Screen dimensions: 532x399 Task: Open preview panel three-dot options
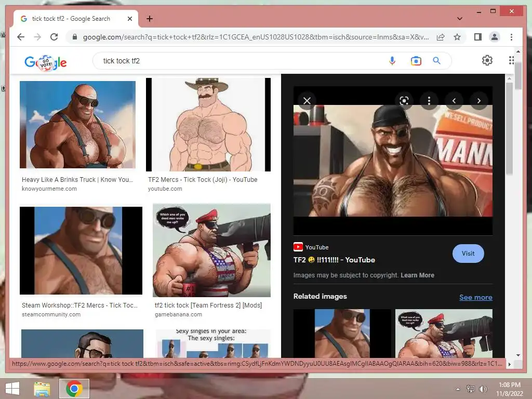[429, 101]
